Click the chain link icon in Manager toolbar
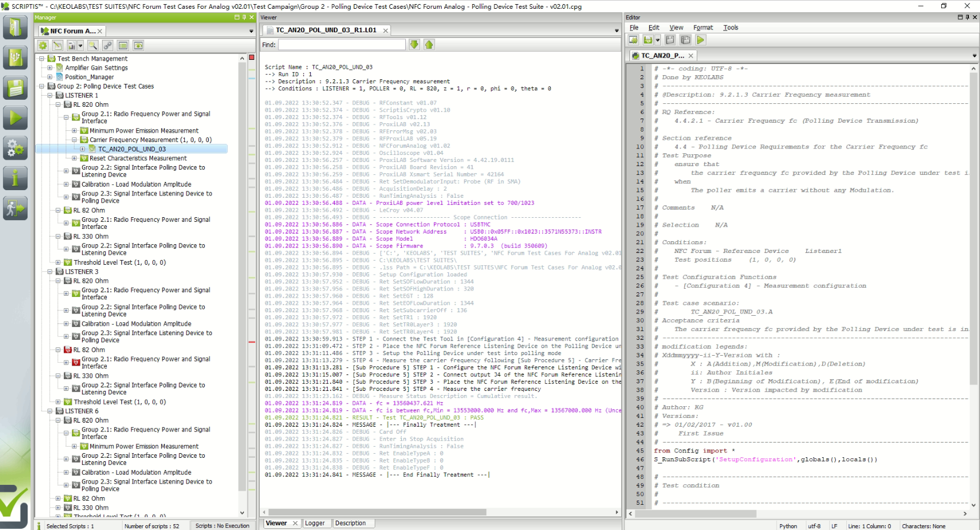980x530 pixels. click(x=108, y=45)
